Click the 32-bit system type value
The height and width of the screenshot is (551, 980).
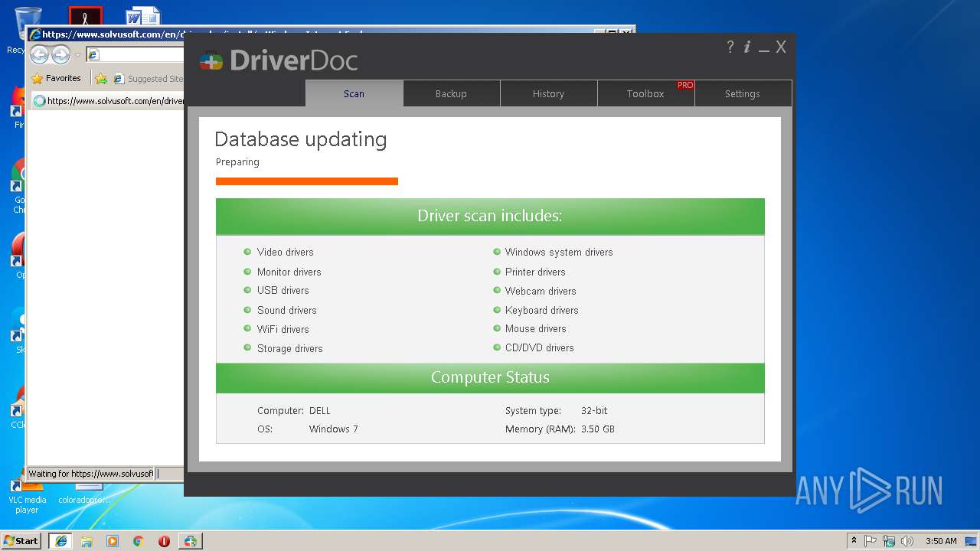tap(594, 411)
